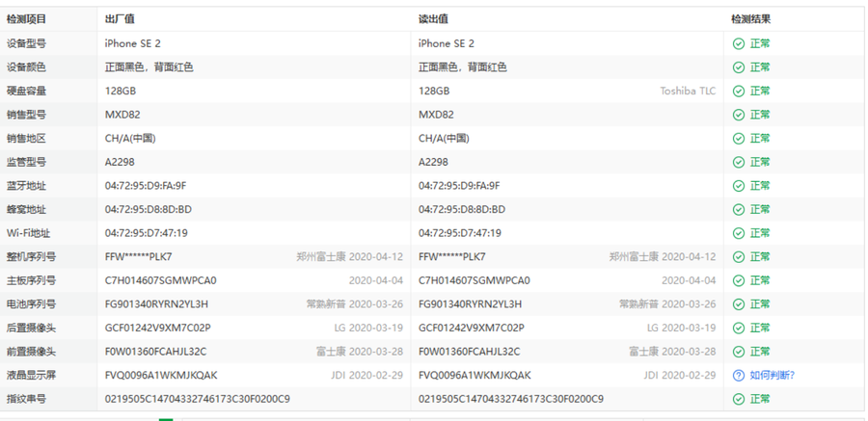Click the check icon in 前置摄像头 row
This screenshot has height=421, width=868.
(x=738, y=352)
